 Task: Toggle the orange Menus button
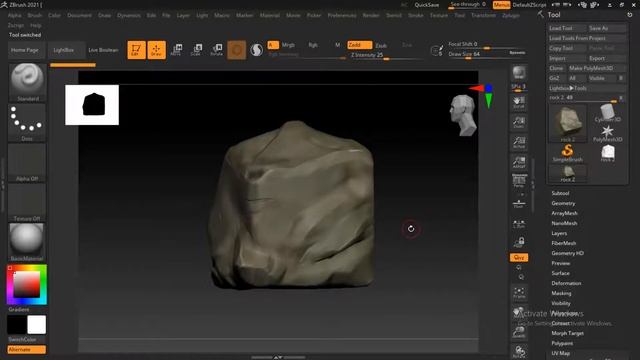click(501, 5)
